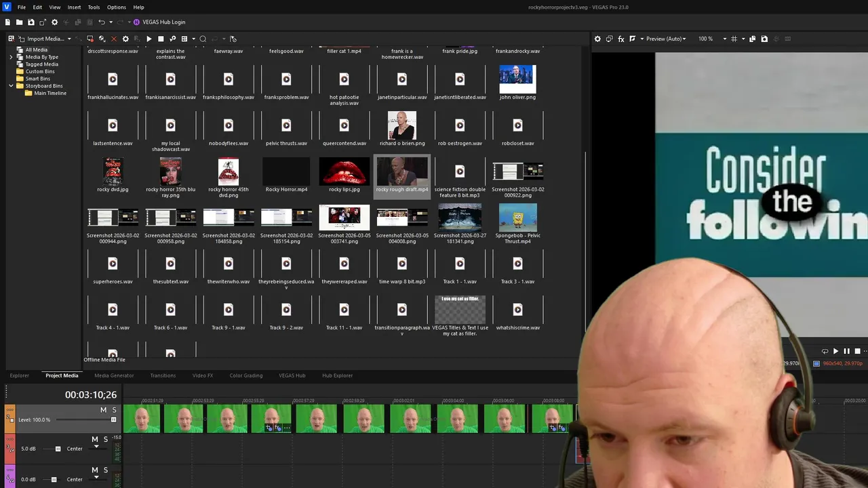
Task: Switch to the Hub Explorer tab
Action: coord(337,375)
